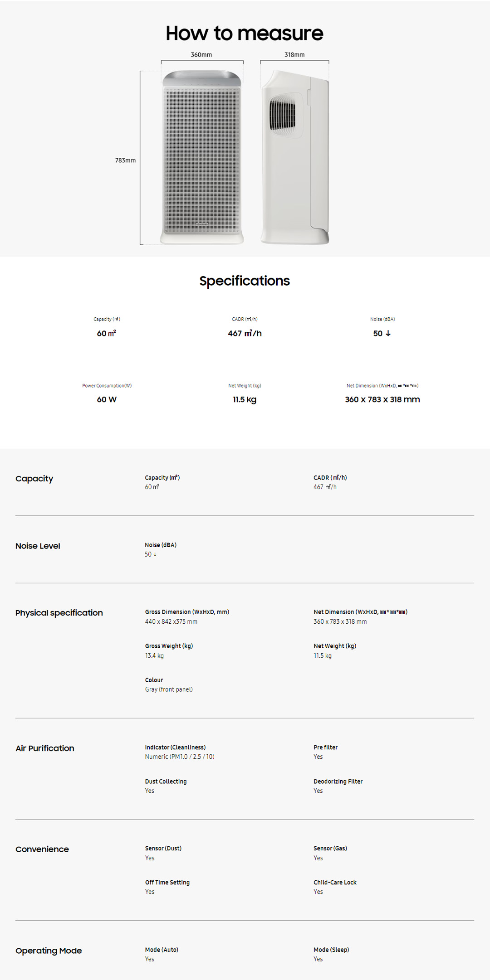Click the side view purifier image

[x=295, y=157]
